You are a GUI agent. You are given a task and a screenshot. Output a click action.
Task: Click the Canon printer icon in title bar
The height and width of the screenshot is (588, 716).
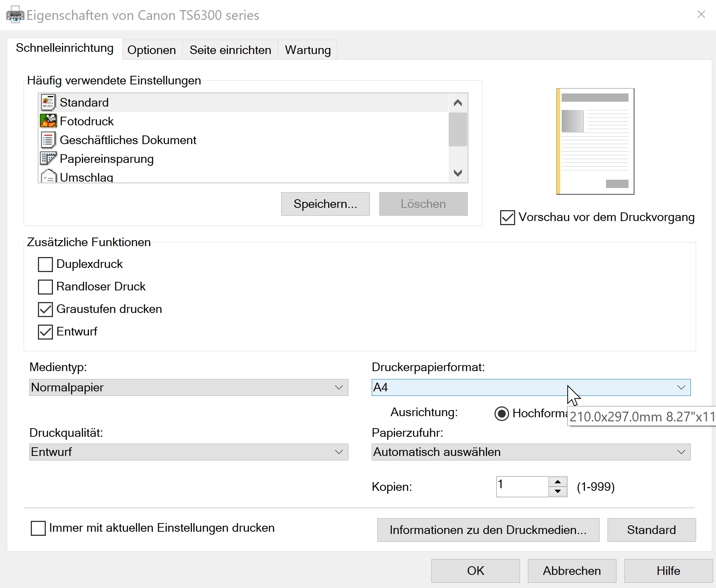click(15, 15)
